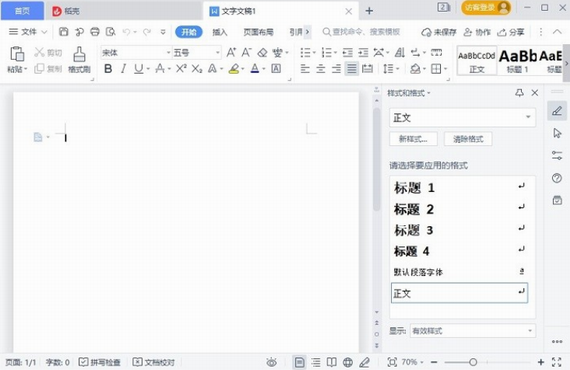Screen dimensions: 570x370
Task: Click 文档校对 in status bar
Action: [x=153, y=362]
